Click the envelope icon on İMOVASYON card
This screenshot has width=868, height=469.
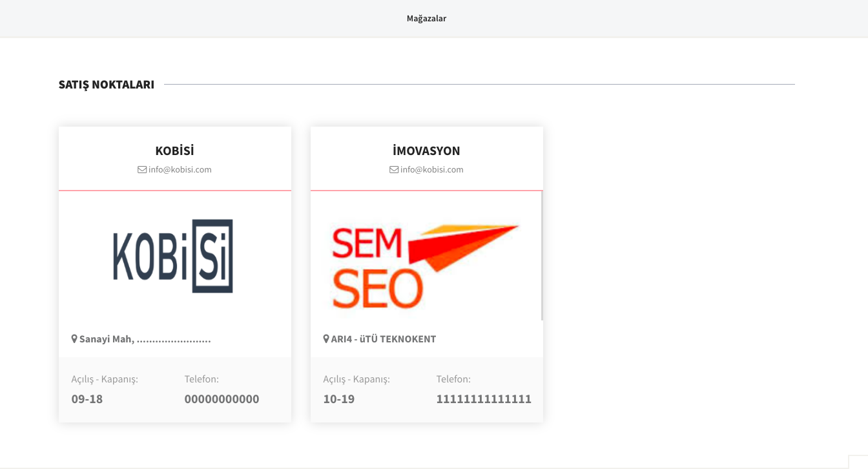coord(394,170)
